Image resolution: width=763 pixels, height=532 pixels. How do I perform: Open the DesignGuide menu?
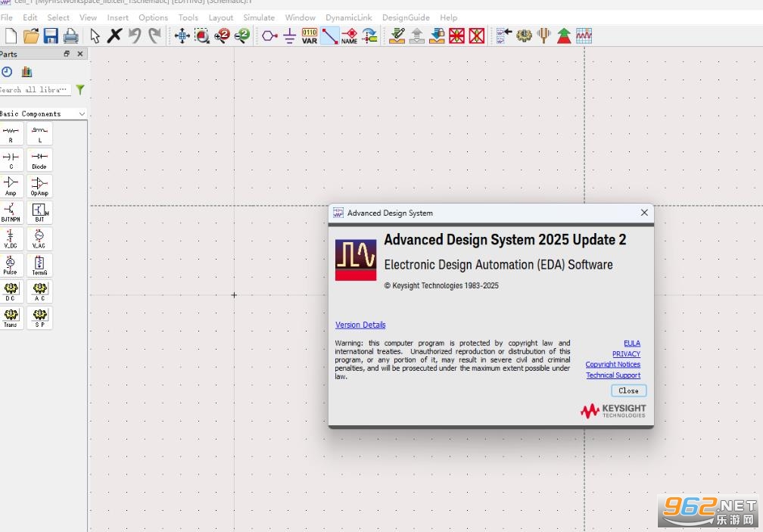click(406, 17)
